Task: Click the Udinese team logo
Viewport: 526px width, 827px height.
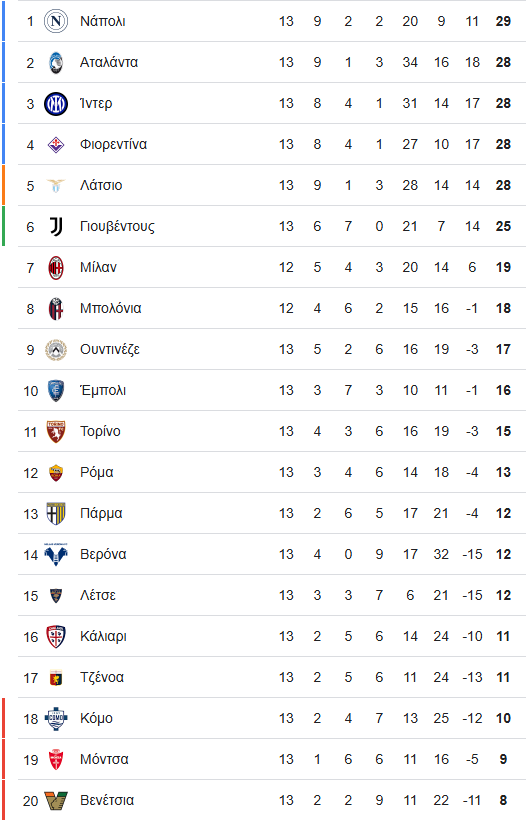Action: tap(55, 350)
